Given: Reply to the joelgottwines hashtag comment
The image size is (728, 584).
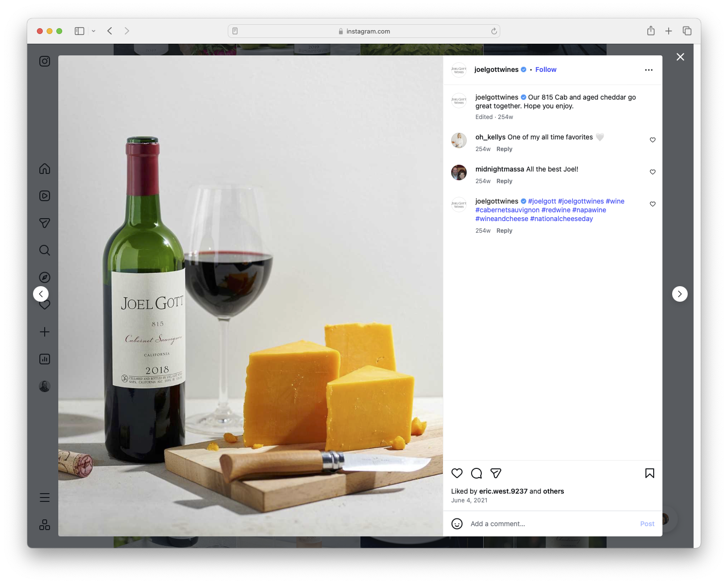Looking at the screenshot, I should tap(504, 231).
